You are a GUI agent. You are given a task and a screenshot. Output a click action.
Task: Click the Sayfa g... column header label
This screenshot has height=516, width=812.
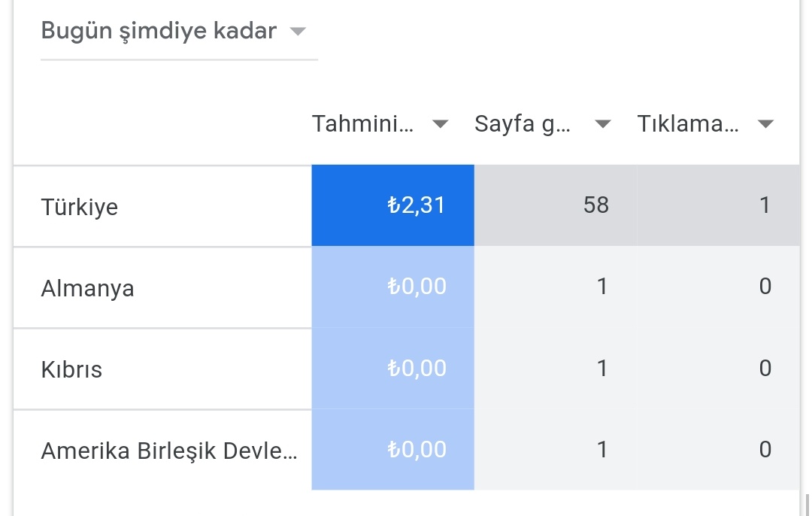pyautogui.click(x=522, y=124)
